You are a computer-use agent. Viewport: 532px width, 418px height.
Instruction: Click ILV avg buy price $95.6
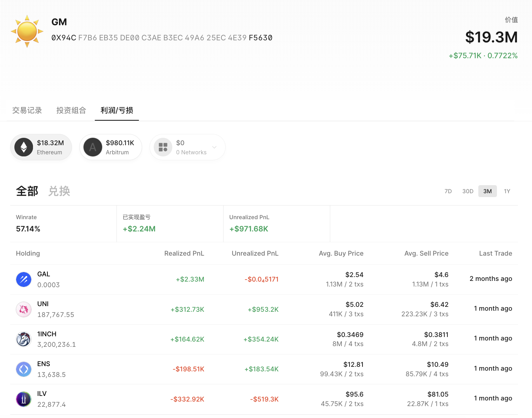click(x=354, y=394)
